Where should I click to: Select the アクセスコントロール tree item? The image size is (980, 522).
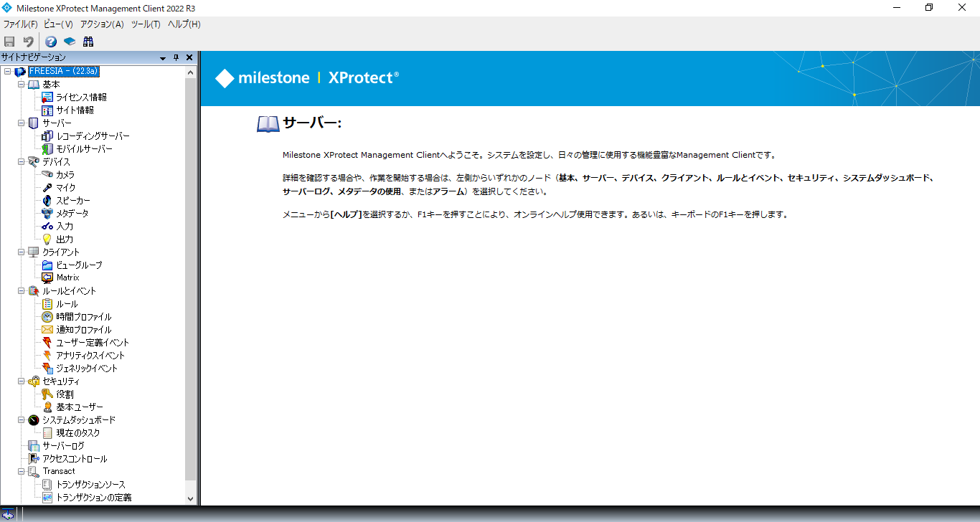pos(75,459)
